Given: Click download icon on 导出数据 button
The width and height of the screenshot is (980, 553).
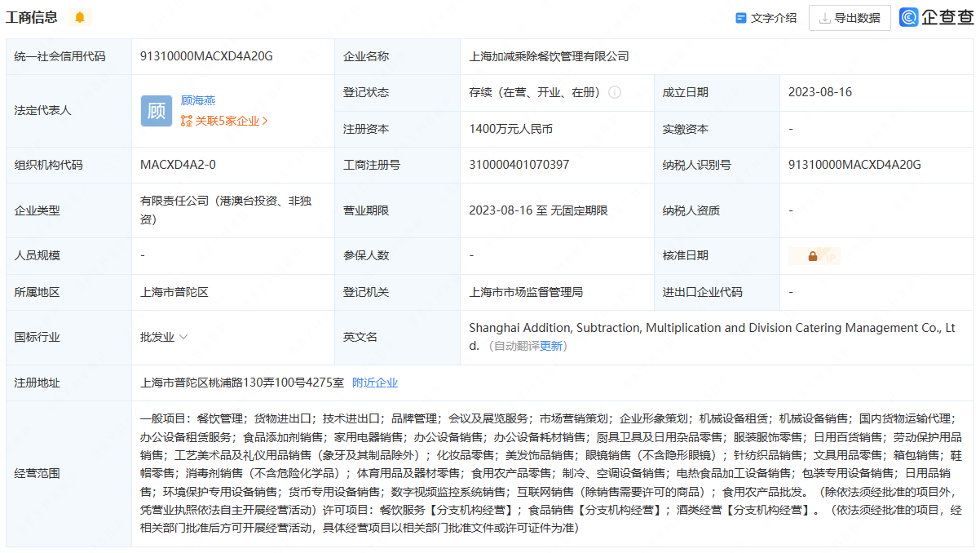Looking at the screenshot, I should pos(825,18).
